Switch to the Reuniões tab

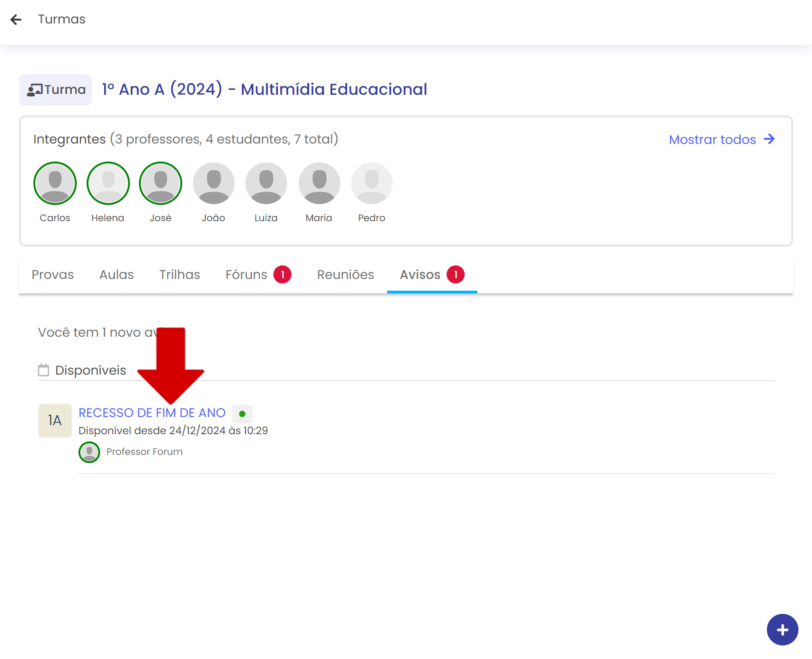pyautogui.click(x=346, y=274)
